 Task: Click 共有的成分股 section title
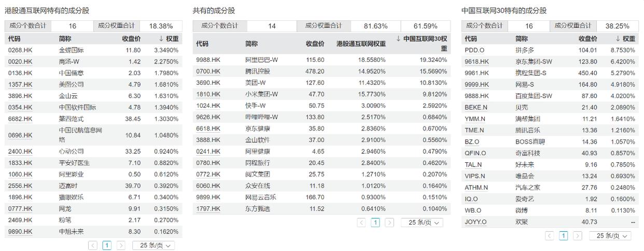coord(214,10)
